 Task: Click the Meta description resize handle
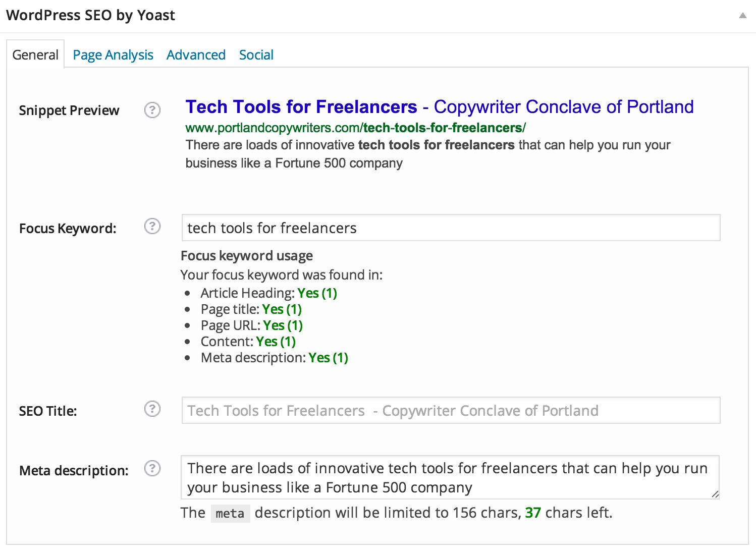tap(715, 494)
